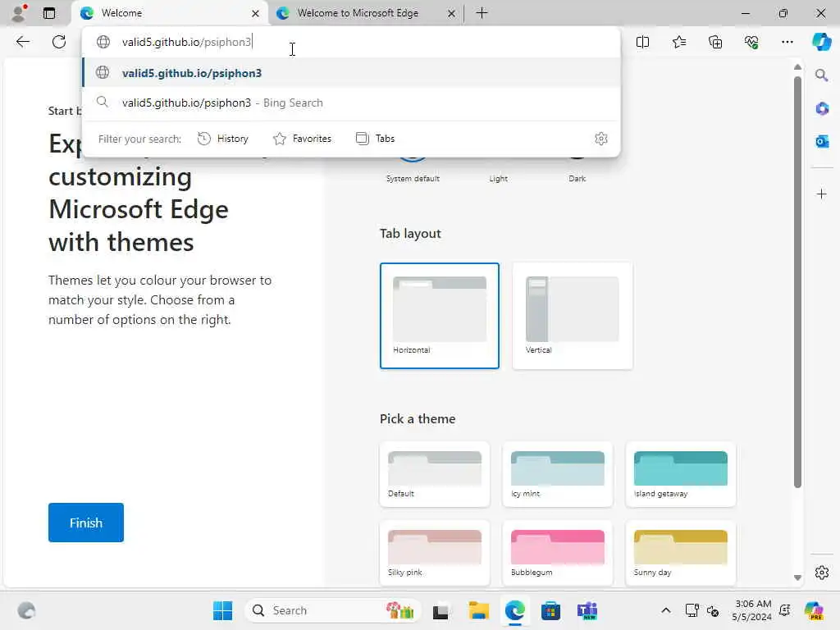Choose Horizontal tab layout

[440, 316]
